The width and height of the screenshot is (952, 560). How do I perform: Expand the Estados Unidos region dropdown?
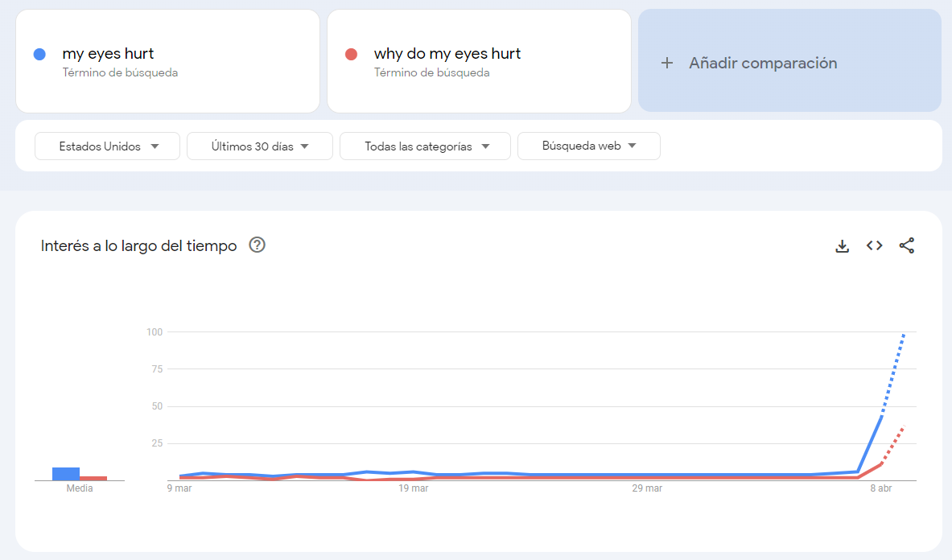pos(107,146)
